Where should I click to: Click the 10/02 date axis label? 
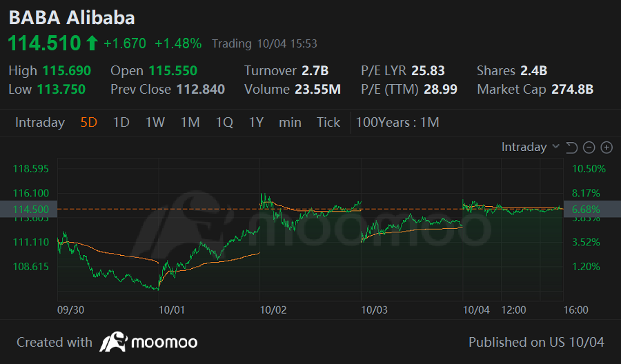tap(273, 310)
